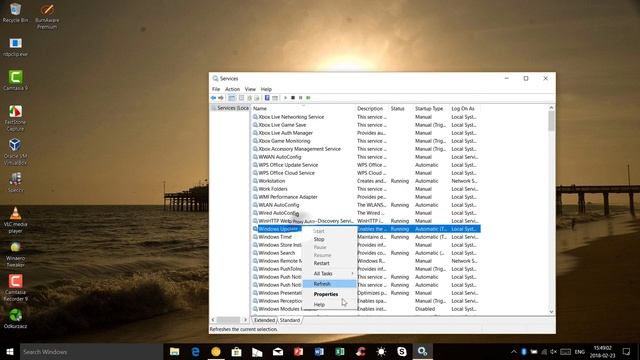Go back using the Services toolbar Back arrow
The image size is (640, 360).
point(213,98)
